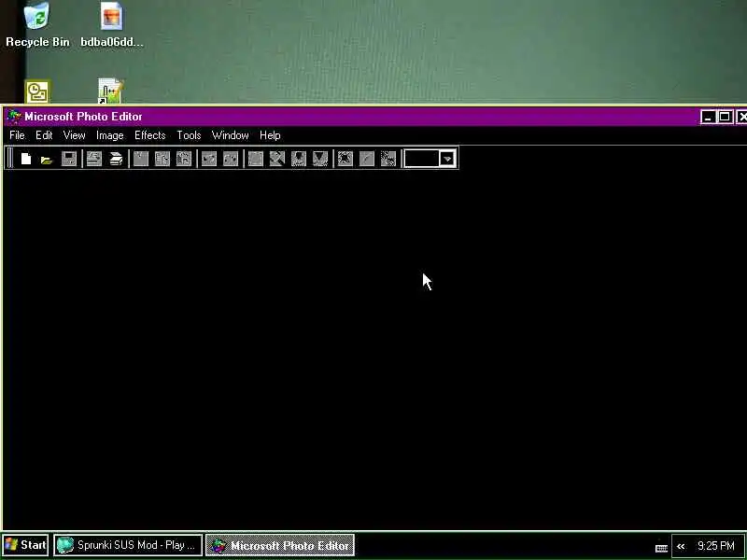This screenshot has width=747, height=560.
Task: Open the Image menu
Action: [109, 135]
